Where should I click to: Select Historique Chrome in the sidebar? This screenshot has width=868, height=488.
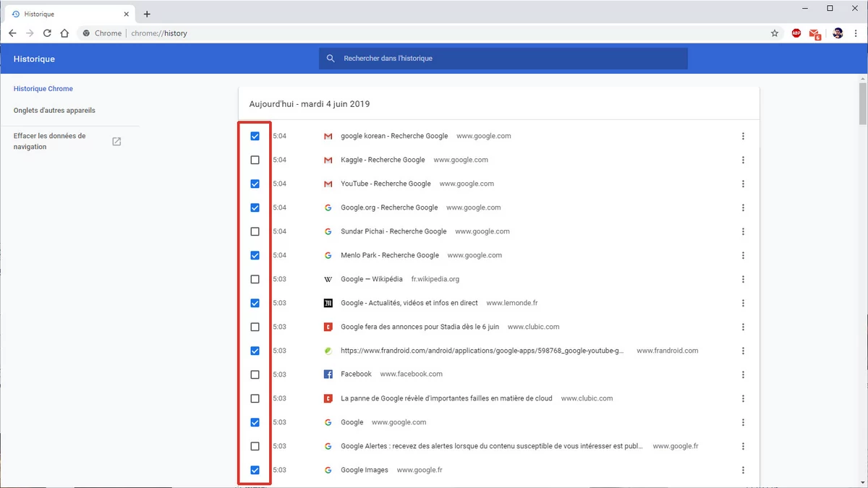(43, 89)
